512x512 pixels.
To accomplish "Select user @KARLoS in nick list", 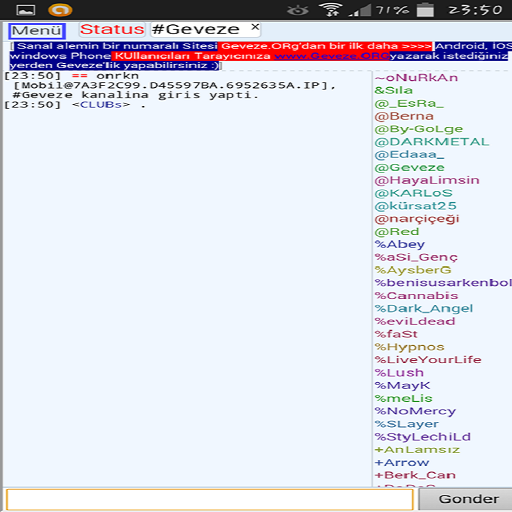I will tap(413, 193).
